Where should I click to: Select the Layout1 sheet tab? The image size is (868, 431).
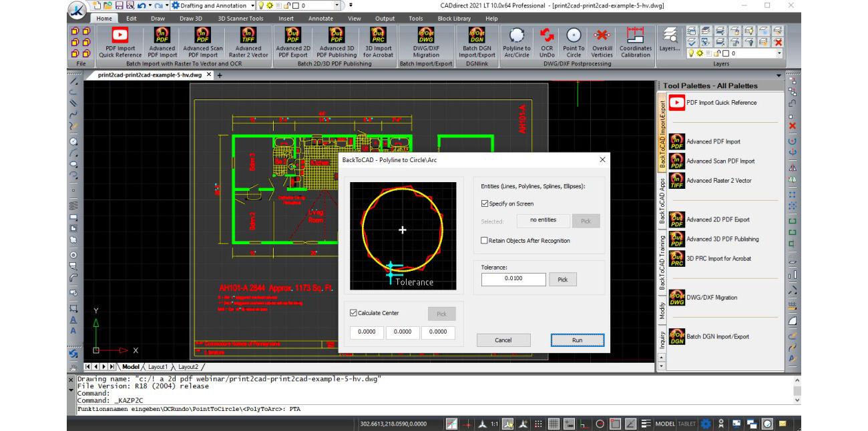click(158, 367)
